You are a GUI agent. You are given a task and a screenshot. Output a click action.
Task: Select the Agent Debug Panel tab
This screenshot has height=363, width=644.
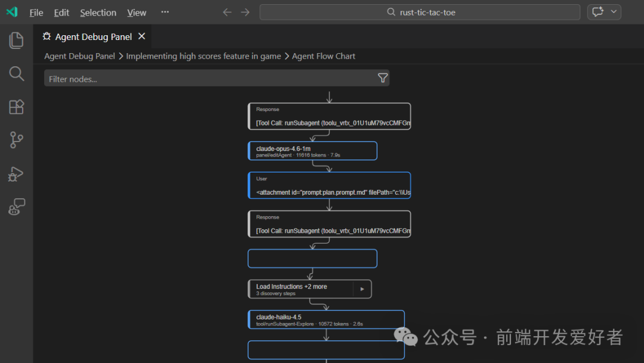93,37
